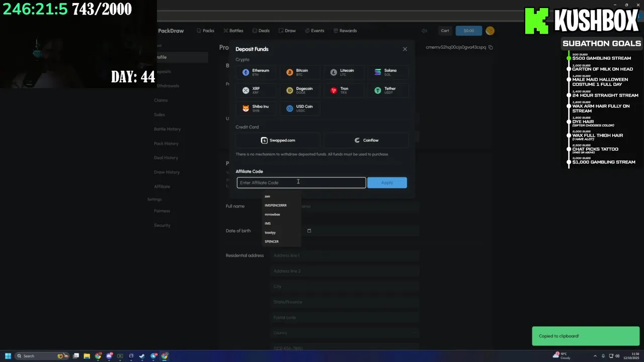This screenshot has height=362, width=644.
Task: Click the Address line 2 field
Action: (345, 271)
